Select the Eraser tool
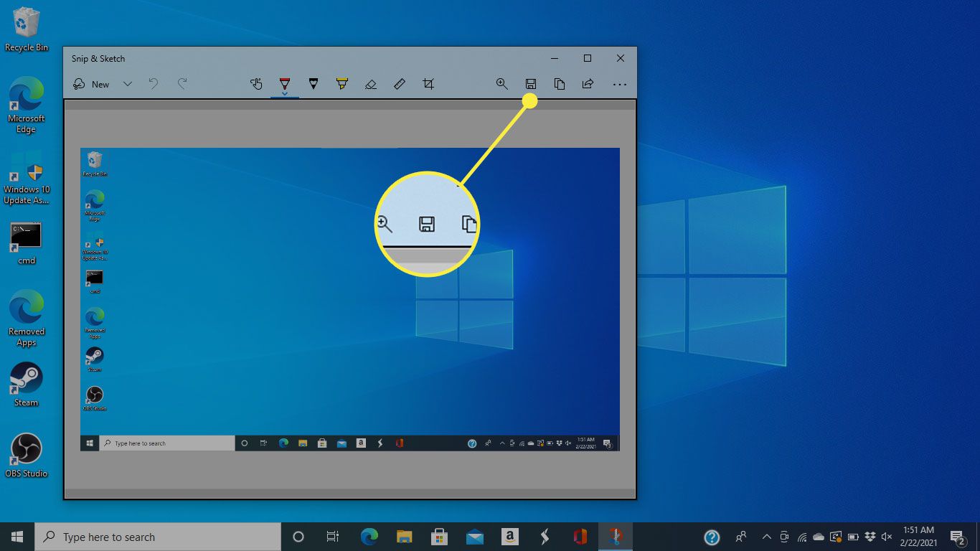The height and width of the screenshot is (551, 980). pyautogui.click(x=370, y=84)
